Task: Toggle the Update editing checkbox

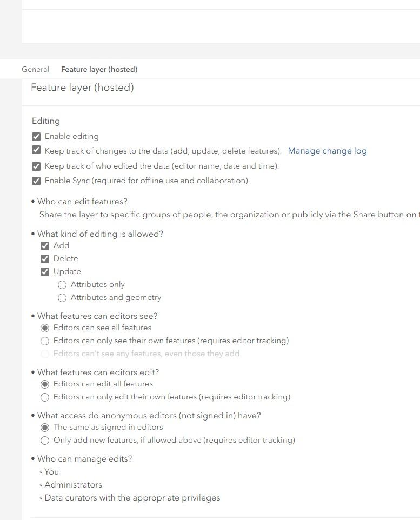Action: (x=45, y=272)
